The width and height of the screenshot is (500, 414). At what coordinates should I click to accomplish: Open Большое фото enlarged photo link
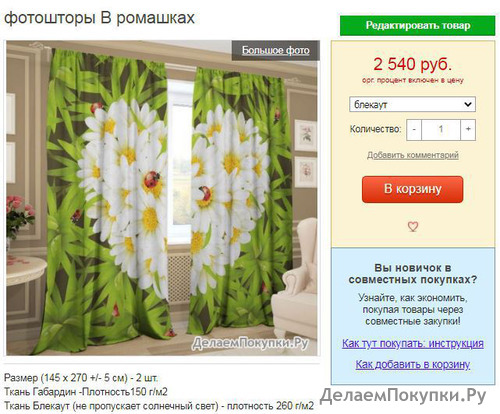point(275,50)
